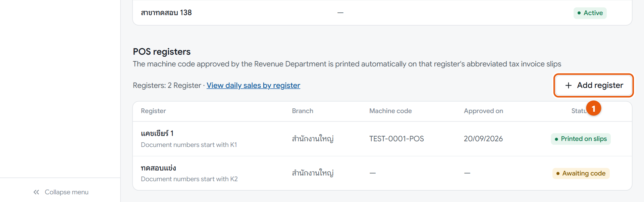Viewport: 644px width, 202px height.
Task: Click the Machine code column header
Action: [390, 111]
